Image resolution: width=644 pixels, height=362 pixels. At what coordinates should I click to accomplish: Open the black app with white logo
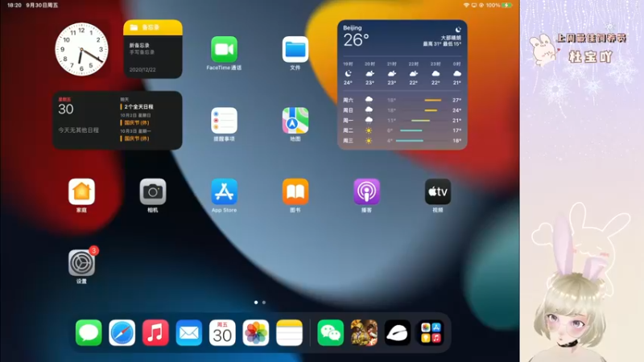pyautogui.click(x=397, y=332)
